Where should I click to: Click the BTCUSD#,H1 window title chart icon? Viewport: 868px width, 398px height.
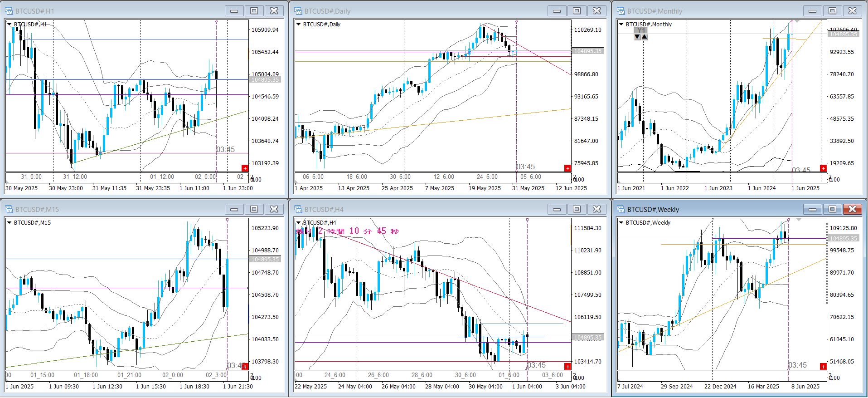9,11
